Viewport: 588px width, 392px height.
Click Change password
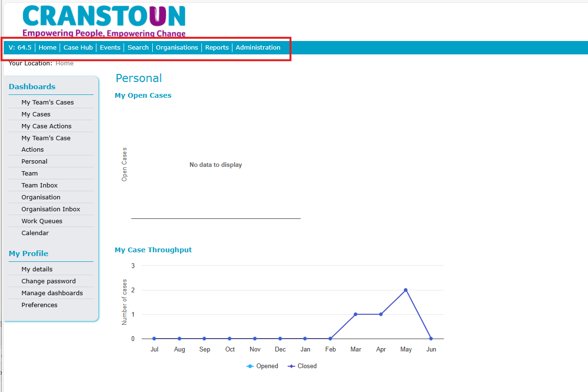49,281
